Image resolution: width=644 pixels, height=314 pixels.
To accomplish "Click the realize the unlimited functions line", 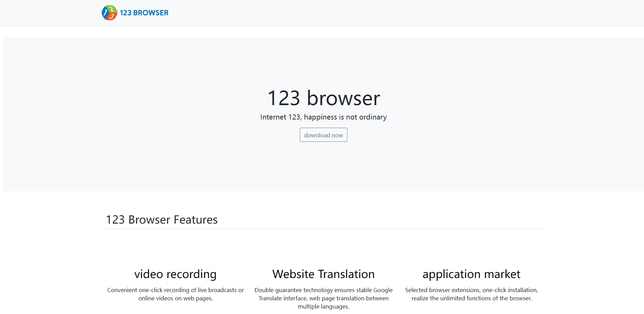I will [x=471, y=298].
